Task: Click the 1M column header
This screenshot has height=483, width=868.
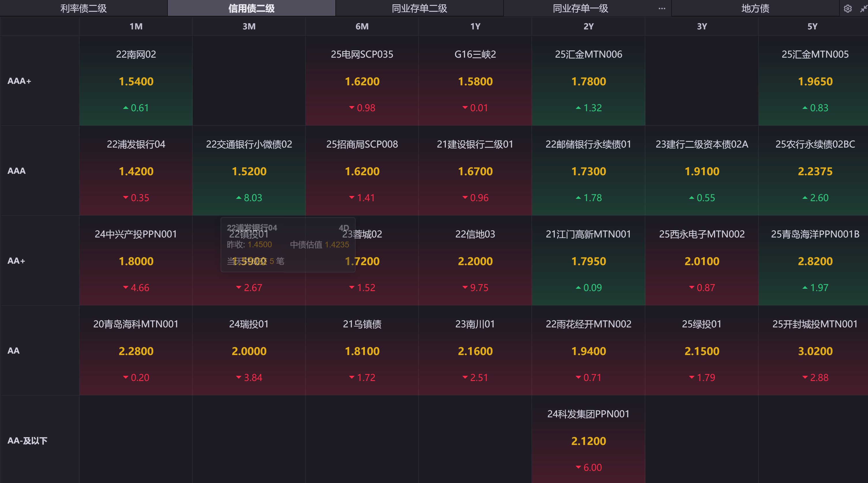Action: 136,26
